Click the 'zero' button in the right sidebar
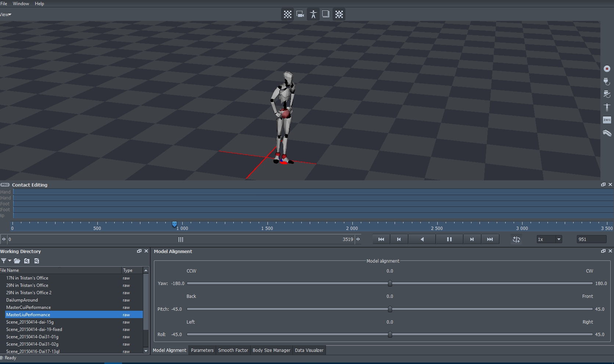This screenshot has width=614, height=364. (x=607, y=120)
